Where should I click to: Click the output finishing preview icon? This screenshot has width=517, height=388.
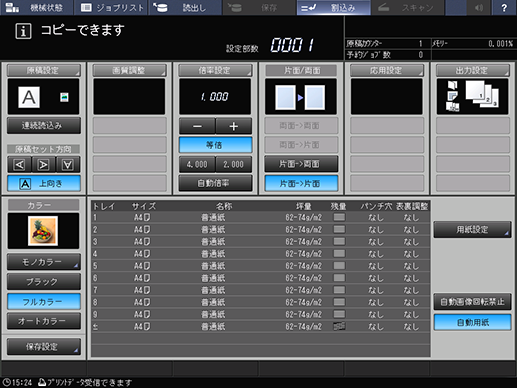[472, 97]
